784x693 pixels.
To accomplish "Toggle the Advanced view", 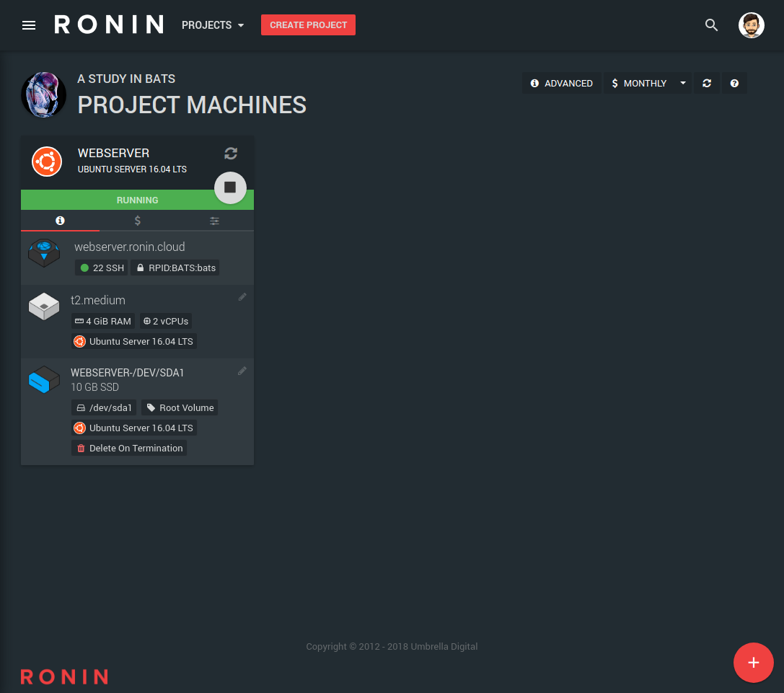I will click(x=562, y=84).
